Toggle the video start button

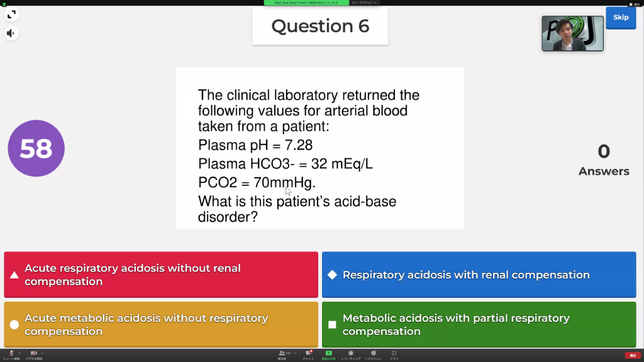coord(33,354)
